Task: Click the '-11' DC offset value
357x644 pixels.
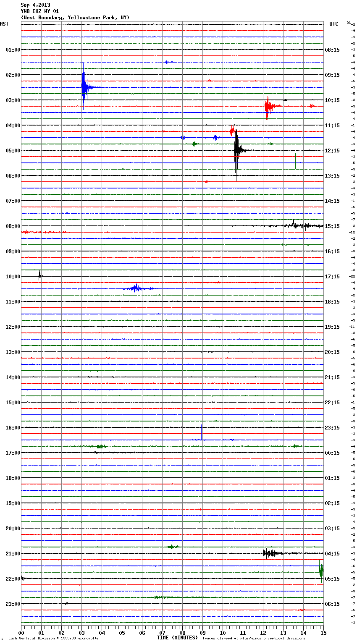Action: click(x=352, y=327)
